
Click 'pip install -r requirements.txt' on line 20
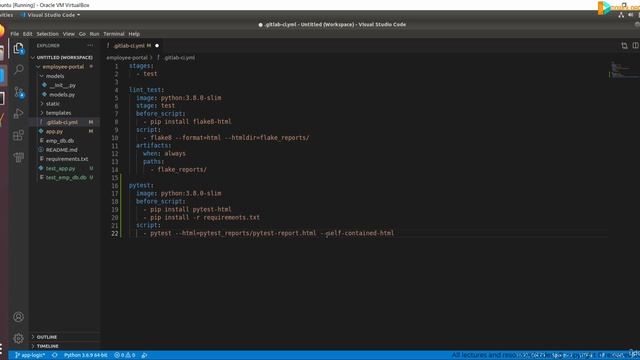(205, 218)
